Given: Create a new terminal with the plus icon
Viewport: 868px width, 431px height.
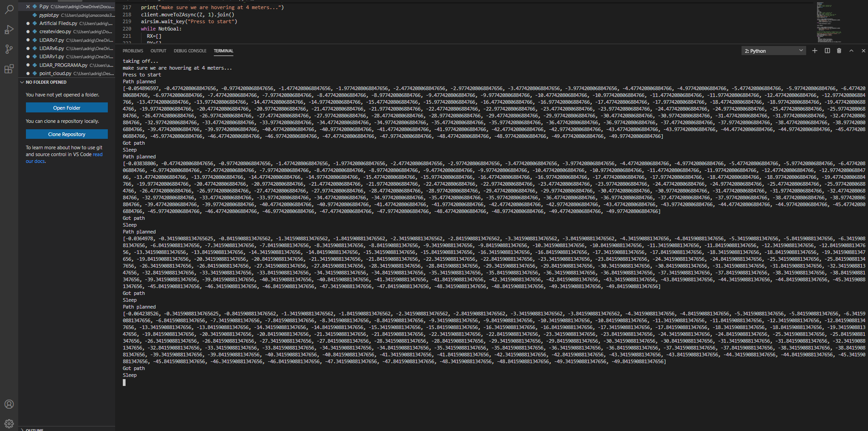Looking at the screenshot, I should tap(814, 51).
